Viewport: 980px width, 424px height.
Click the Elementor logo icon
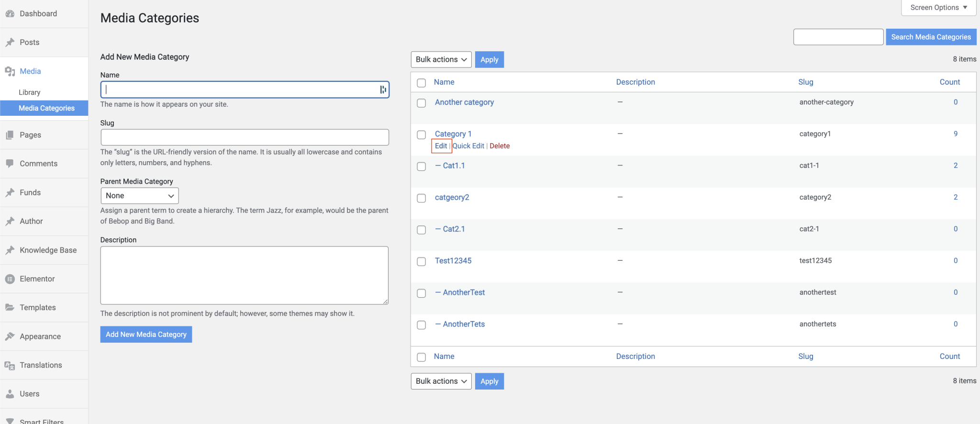[x=10, y=279]
